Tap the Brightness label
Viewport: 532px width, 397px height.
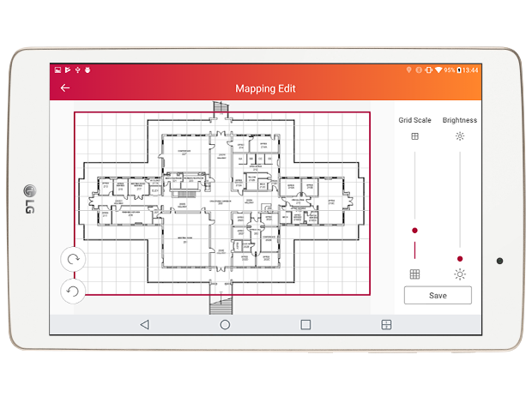pos(460,120)
